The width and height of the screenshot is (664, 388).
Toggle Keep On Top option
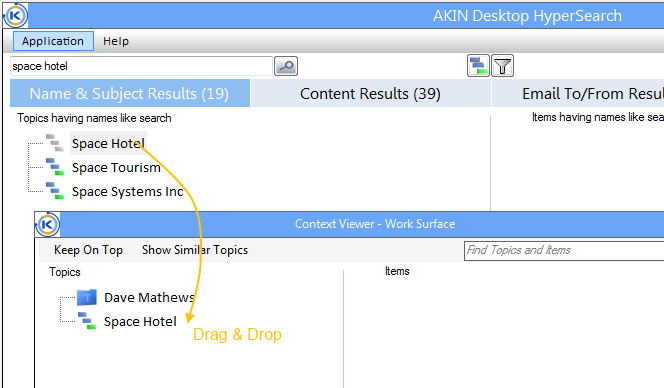[88, 250]
